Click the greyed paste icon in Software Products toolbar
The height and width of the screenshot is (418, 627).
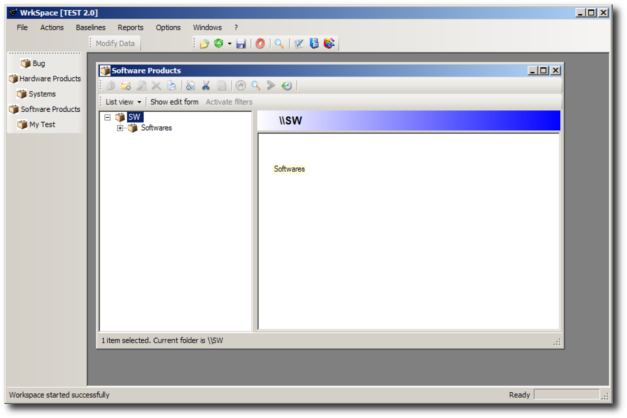click(x=221, y=86)
